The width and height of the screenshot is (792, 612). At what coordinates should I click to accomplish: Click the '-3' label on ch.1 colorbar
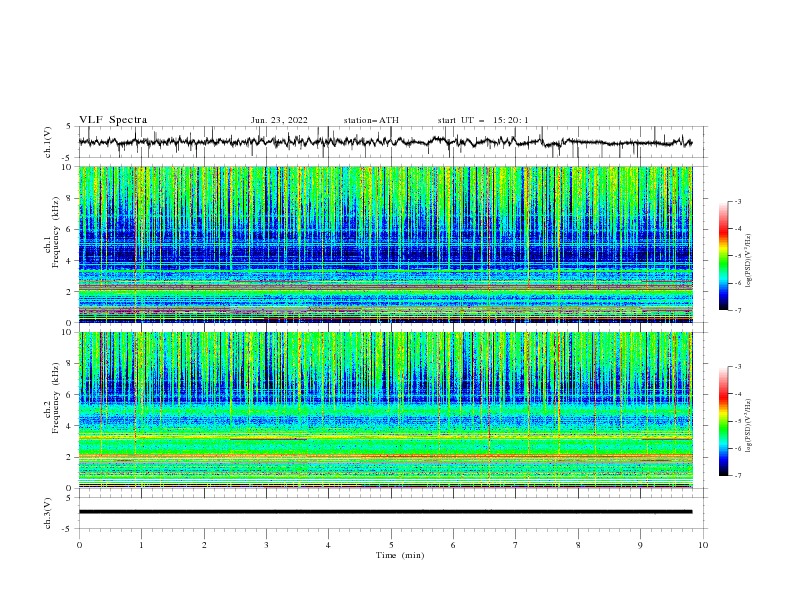coord(737,201)
